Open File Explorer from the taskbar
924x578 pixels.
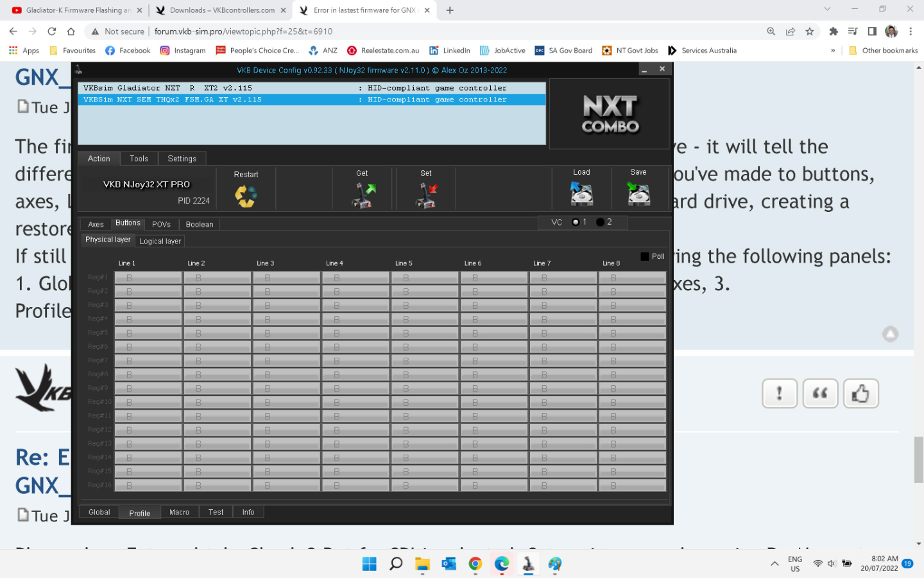click(x=422, y=564)
